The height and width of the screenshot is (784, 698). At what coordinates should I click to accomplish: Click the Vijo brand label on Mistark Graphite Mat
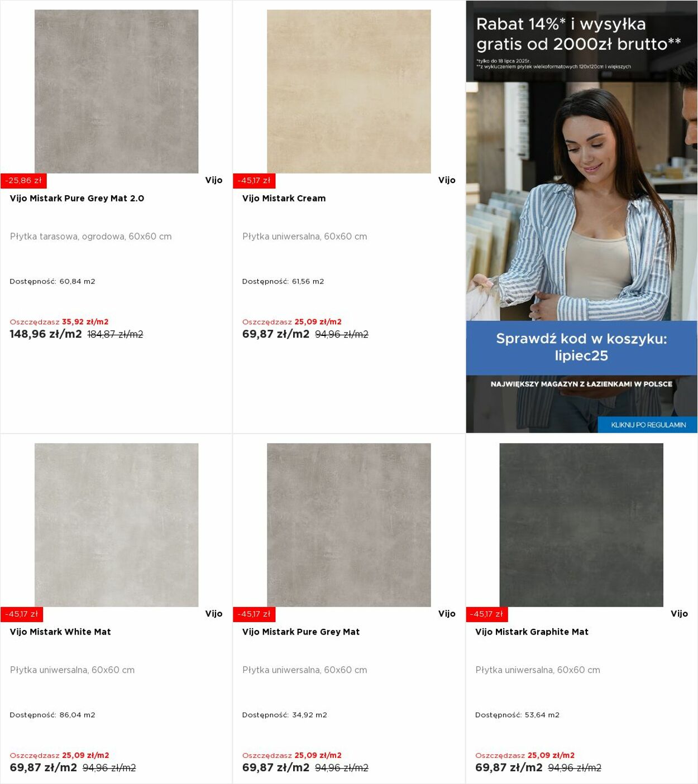click(x=679, y=614)
